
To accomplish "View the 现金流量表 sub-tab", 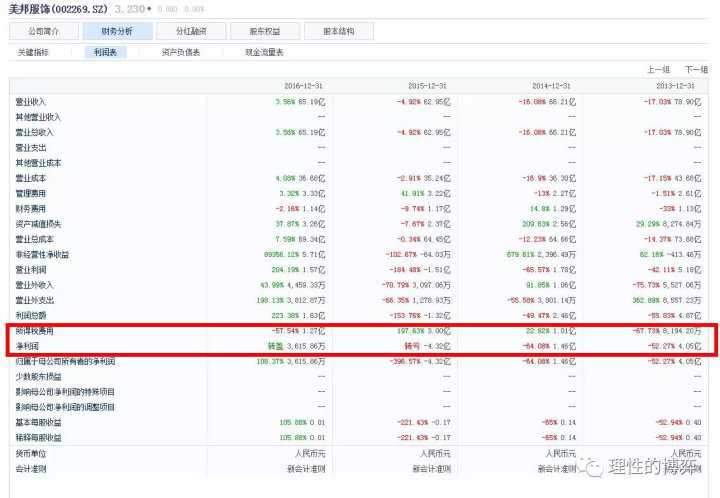I will coord(264,52).
